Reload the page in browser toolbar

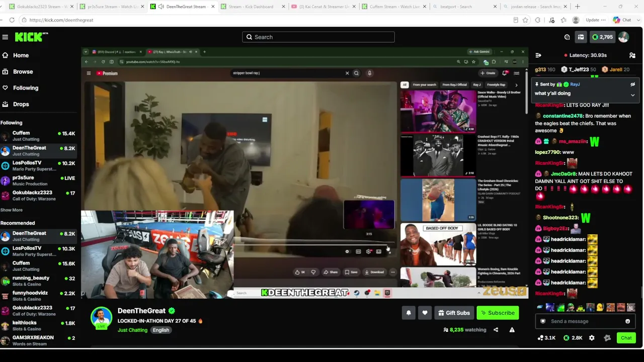pyautogui.click(x=12, y=20)
